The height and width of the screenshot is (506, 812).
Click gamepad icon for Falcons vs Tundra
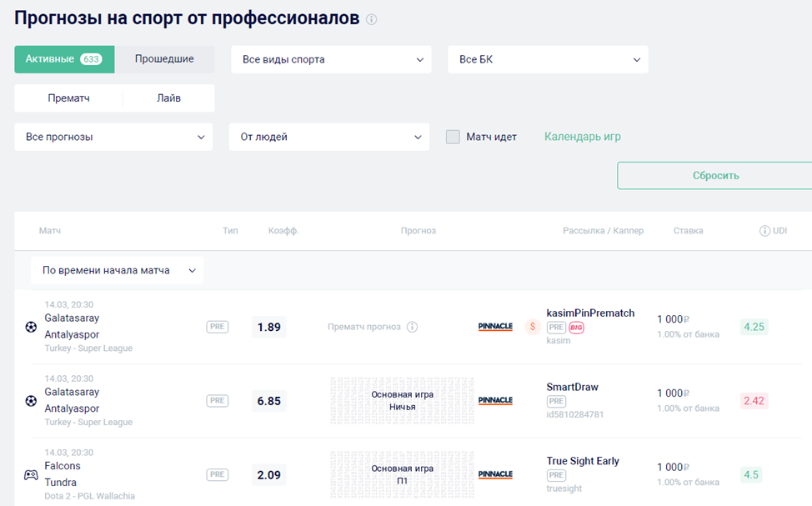pos(31,474)
